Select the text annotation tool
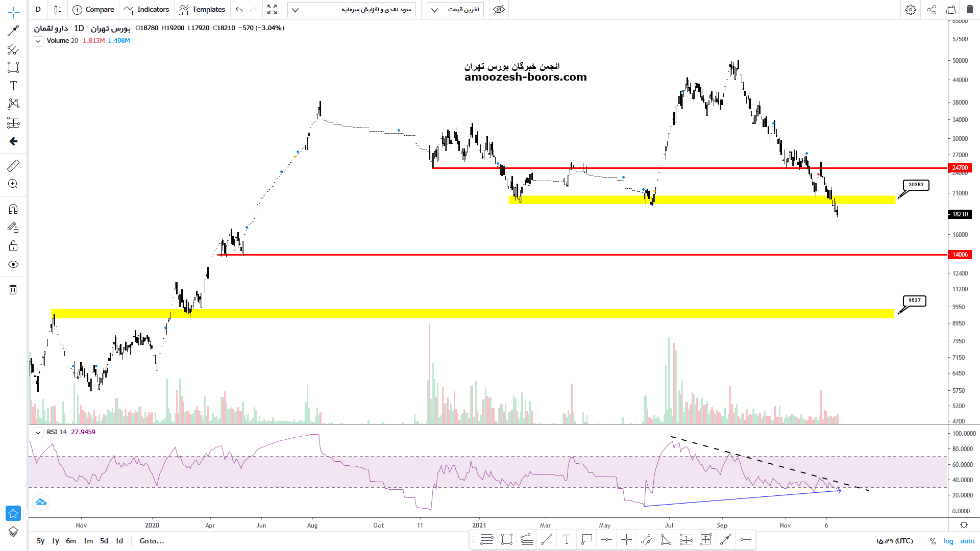This screenshot has width=980, height=551. 13,86
